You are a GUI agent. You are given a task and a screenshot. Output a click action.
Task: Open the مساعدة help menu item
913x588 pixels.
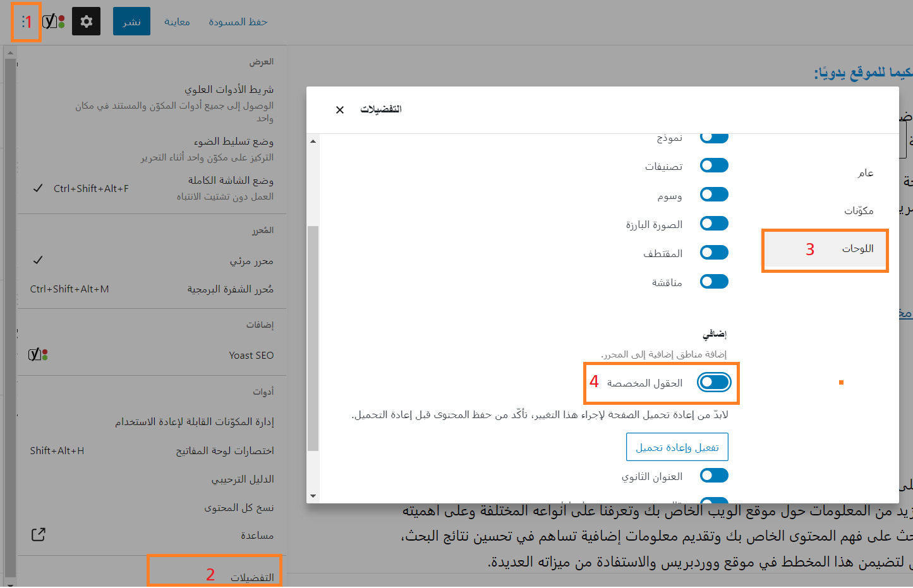point(152,536)
